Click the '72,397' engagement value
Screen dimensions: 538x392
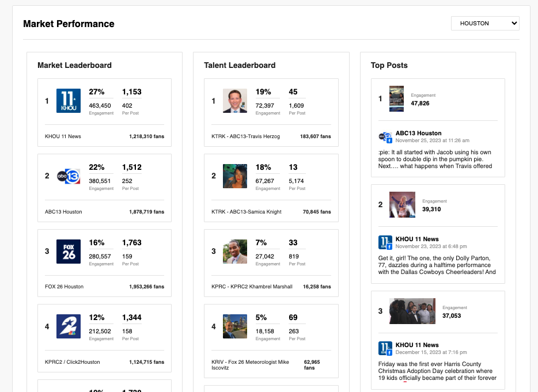click(265, 106)
